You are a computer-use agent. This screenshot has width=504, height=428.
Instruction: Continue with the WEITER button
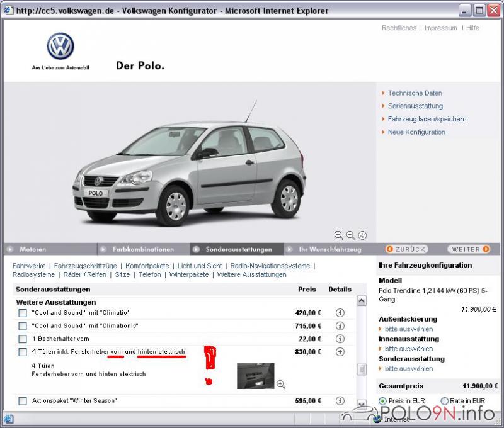point(469,249)
